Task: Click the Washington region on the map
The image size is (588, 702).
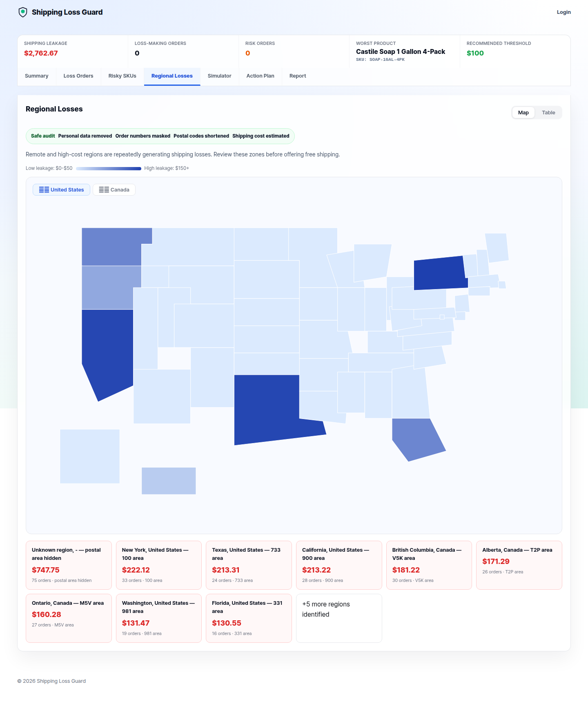Action: 111,247
